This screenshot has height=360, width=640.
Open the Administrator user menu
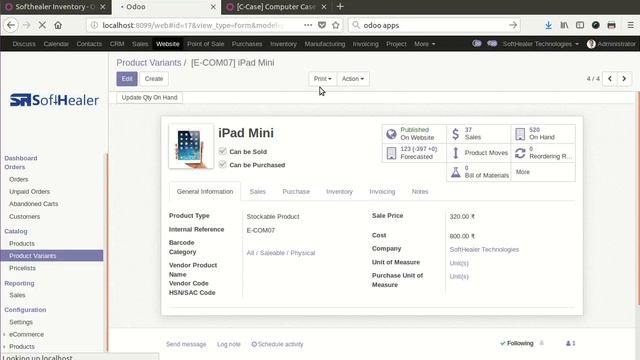tap(611, 44)
